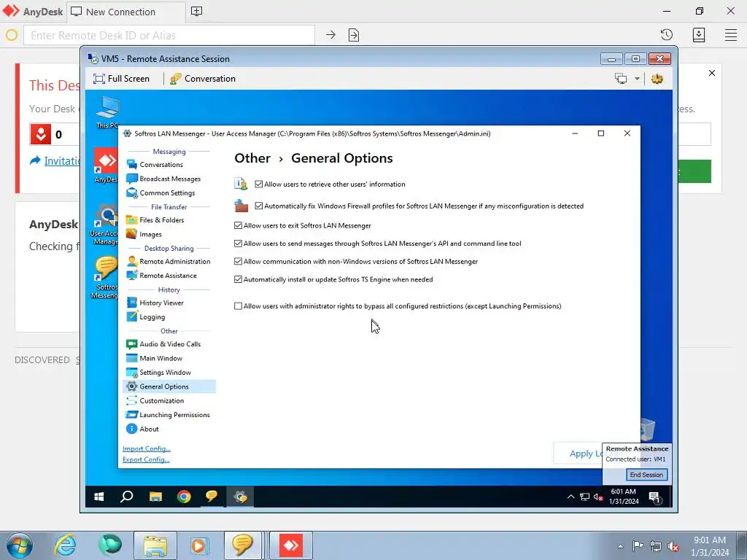Open Softros Messenger on remote taskbar
Viewport: 747px width, 560px height.
click(212, 497)
